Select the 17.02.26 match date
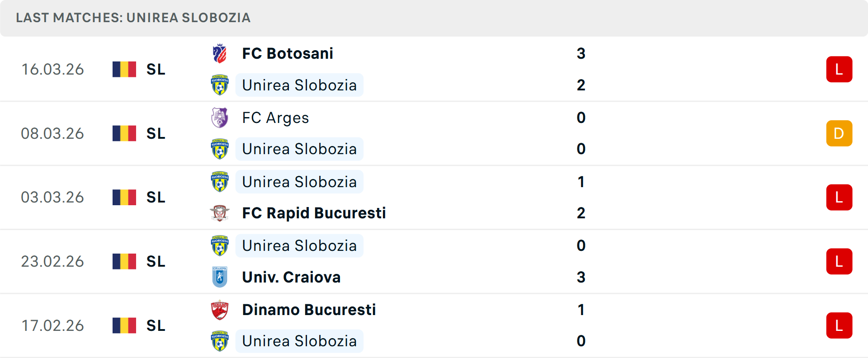Screen dimensions: 868x358 click(52, 325)
